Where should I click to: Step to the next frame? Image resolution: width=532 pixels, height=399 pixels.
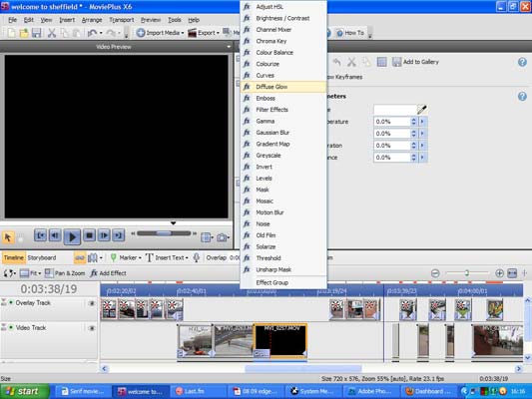[x=104, y=235]
